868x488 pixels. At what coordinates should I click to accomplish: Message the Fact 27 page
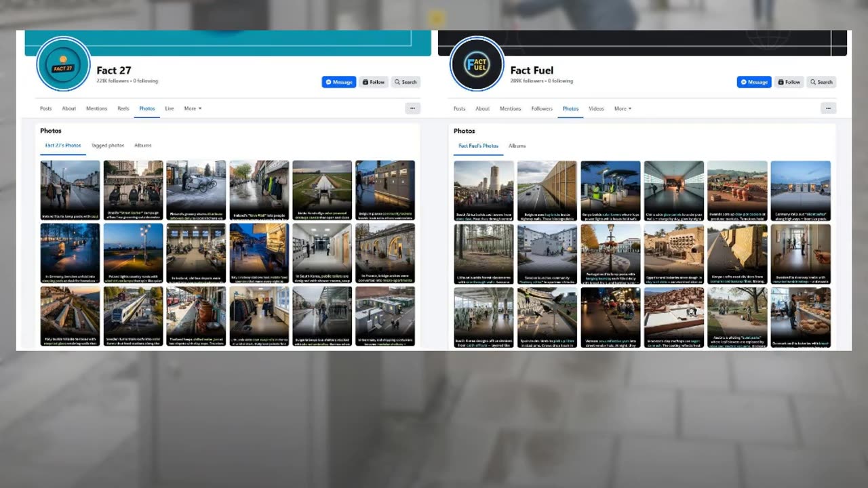pos(339,82)
